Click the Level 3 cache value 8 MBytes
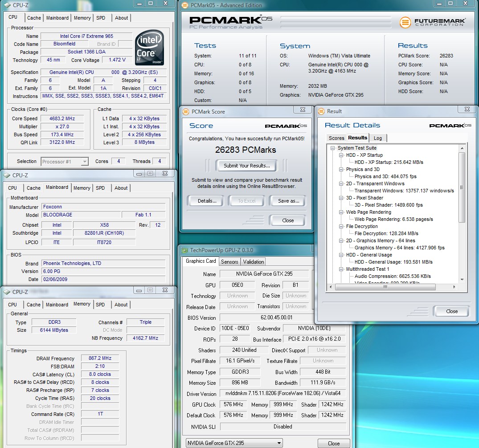The image size is (479, 448). coord(144,143)
